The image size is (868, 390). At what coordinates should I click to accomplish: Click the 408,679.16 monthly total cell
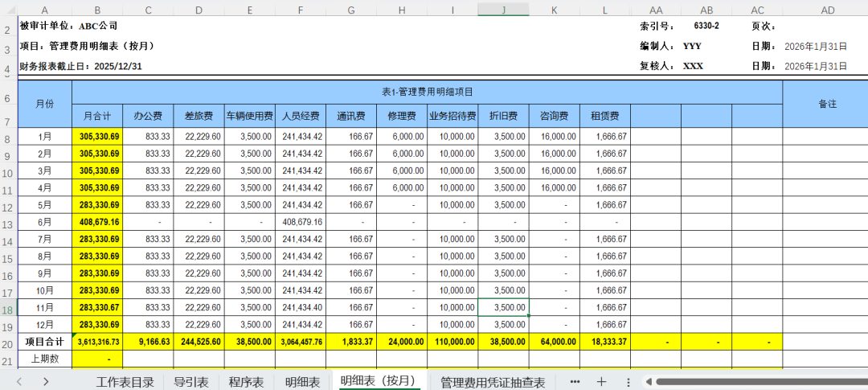point(97,222)
